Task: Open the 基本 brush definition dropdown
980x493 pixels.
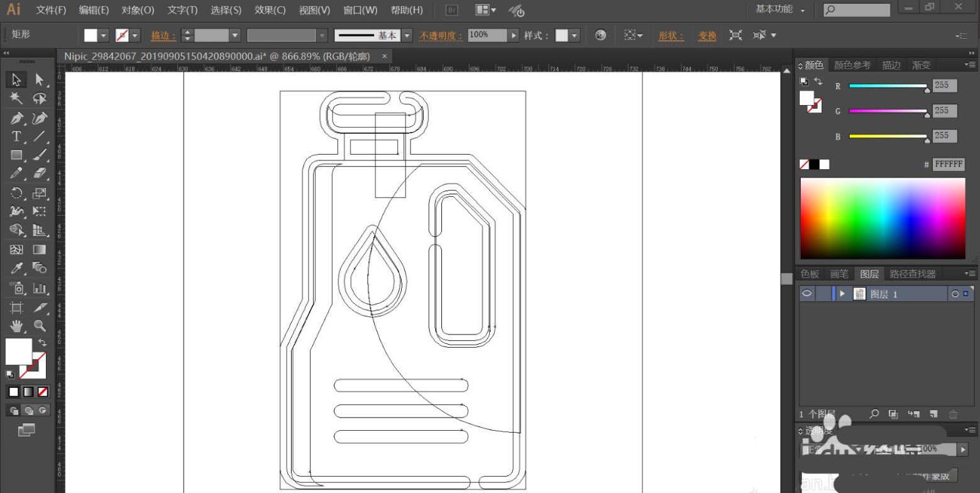Action: (x=407, y=35)
